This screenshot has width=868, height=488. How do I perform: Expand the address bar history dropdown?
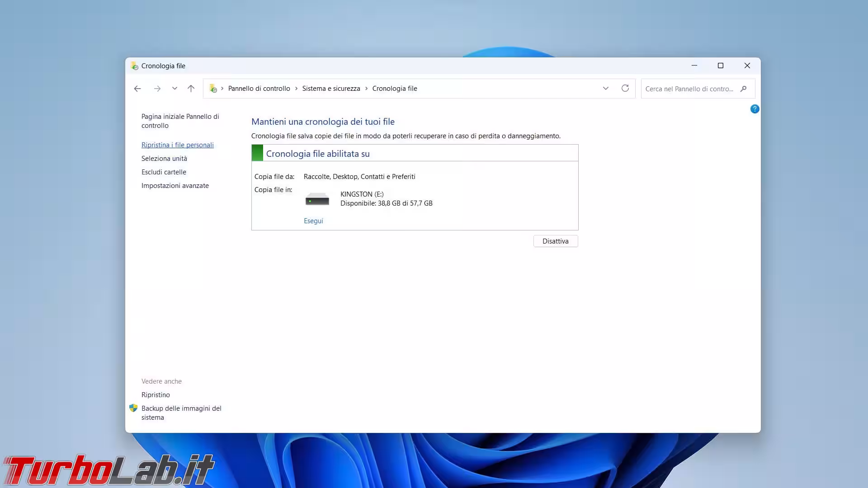pyautogui.click(x=605, y=88)
